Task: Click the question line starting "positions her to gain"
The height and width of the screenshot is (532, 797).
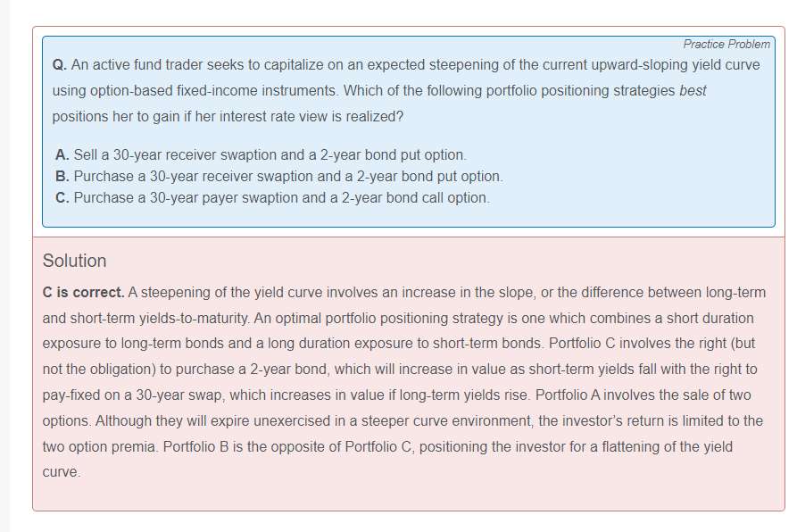Action: (x=228, y=117)
